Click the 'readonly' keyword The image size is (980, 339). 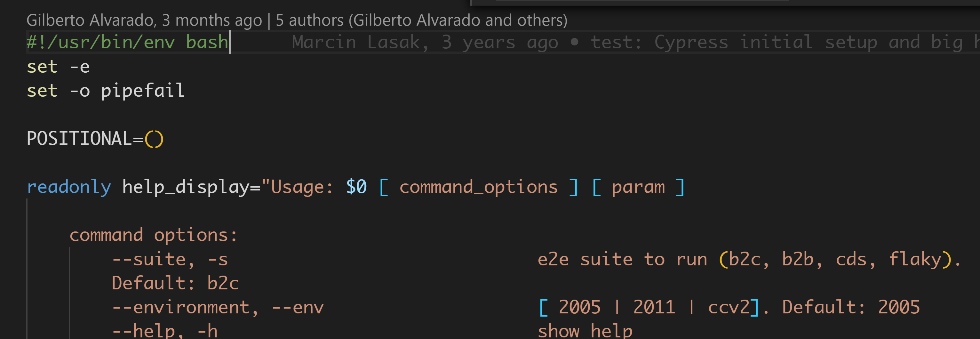[x=69, y=187]
